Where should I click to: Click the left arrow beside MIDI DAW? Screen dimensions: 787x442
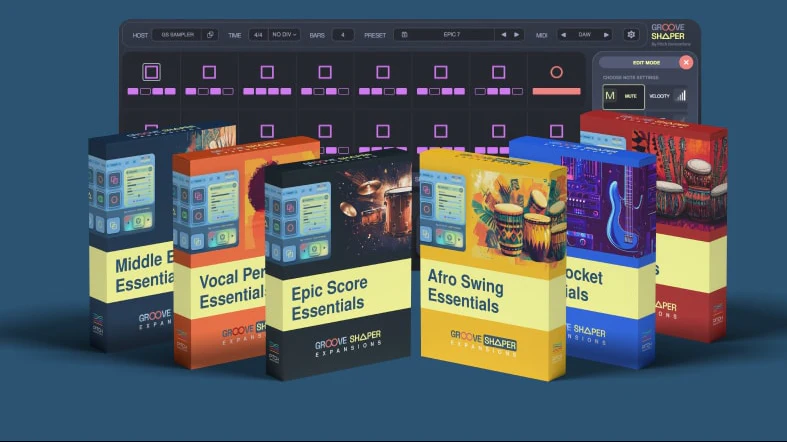pyautogui.click(x=563, y=35)
